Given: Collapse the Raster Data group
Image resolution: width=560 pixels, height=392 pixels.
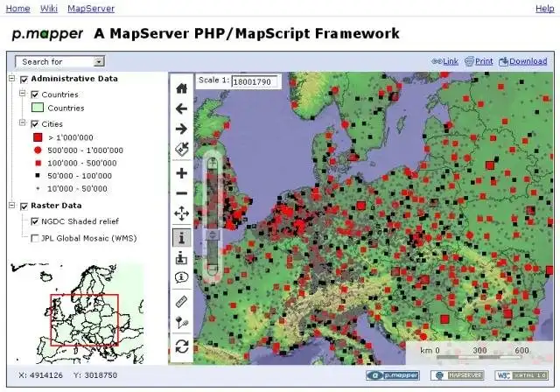Looking at the screenshot, I should click(11, 206).
